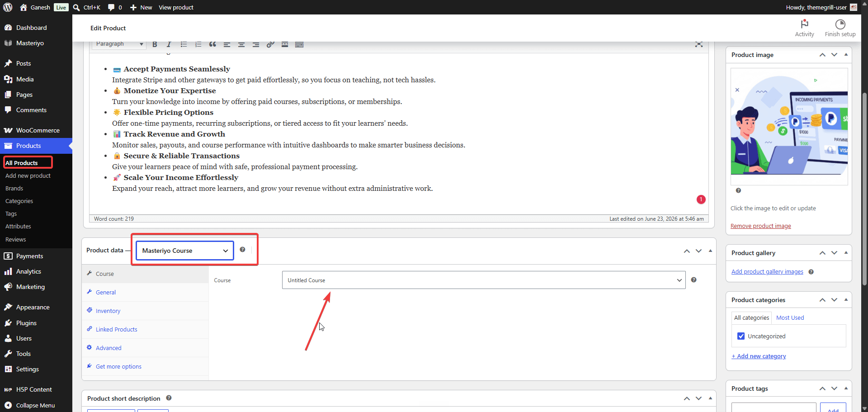Open the Untitled Course selection dropdown

[484, 280]
